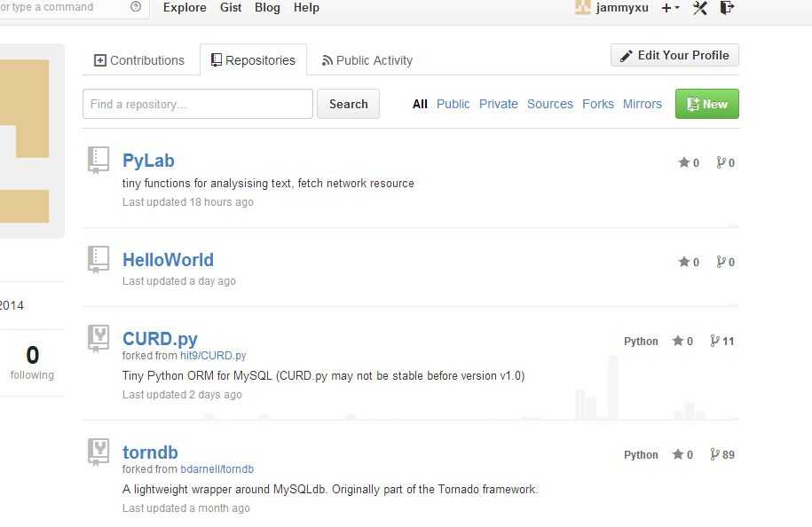
Task: Open the jammyxu profile link
Action: coord(622,8)
